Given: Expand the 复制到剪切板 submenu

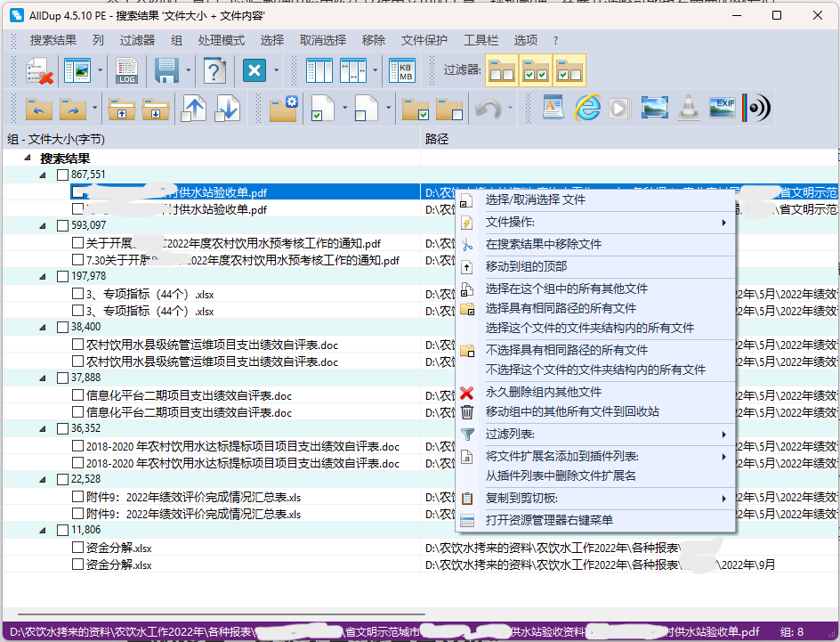Looking at the screenshot, I should click(595, 499).
